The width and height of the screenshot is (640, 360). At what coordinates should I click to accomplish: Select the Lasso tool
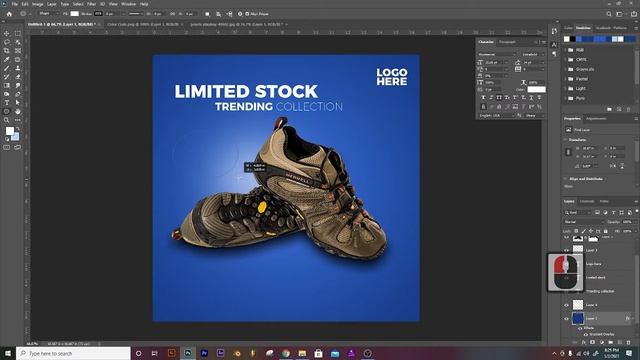(x=7, y=42)
